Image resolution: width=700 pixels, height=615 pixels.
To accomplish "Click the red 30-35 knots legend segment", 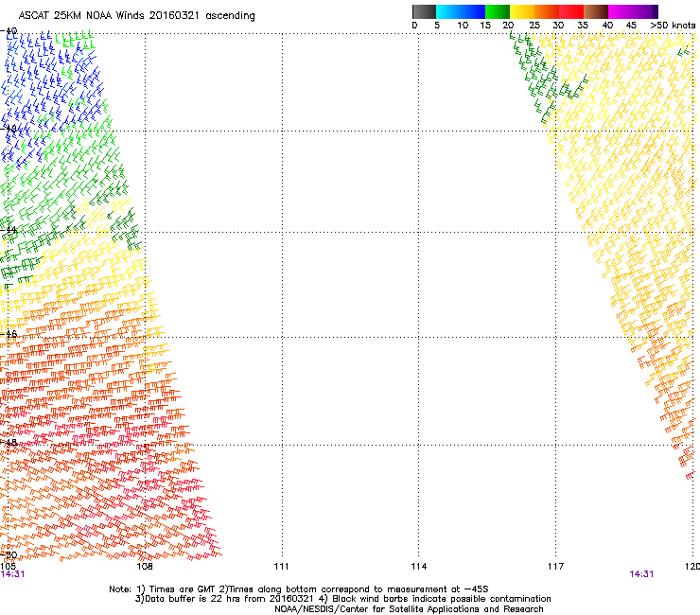I will point(571,11).
